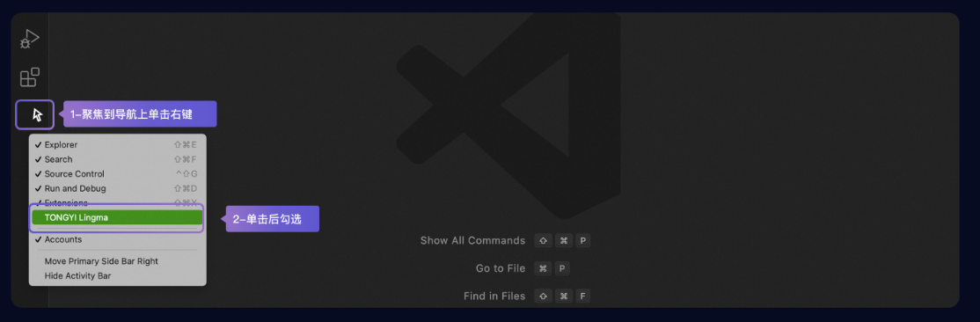Toggle the Accounts entry in the context menu

coord(118,239)
